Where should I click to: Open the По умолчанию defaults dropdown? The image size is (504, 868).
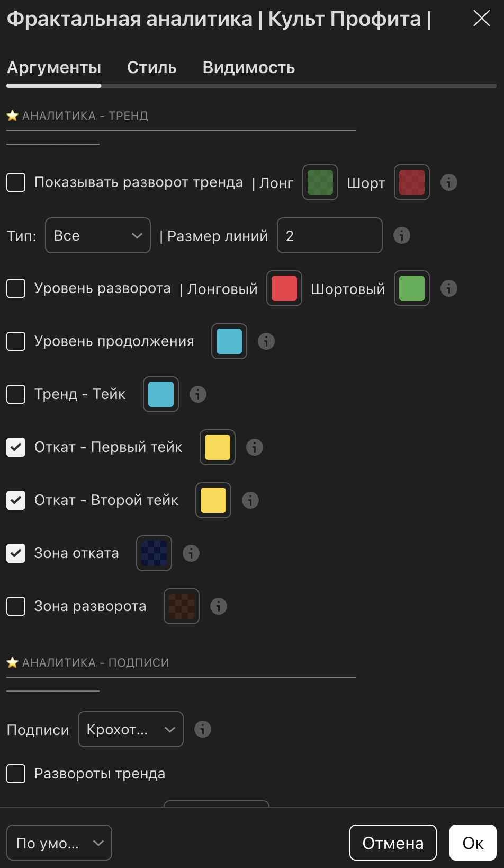coord(59,843)
